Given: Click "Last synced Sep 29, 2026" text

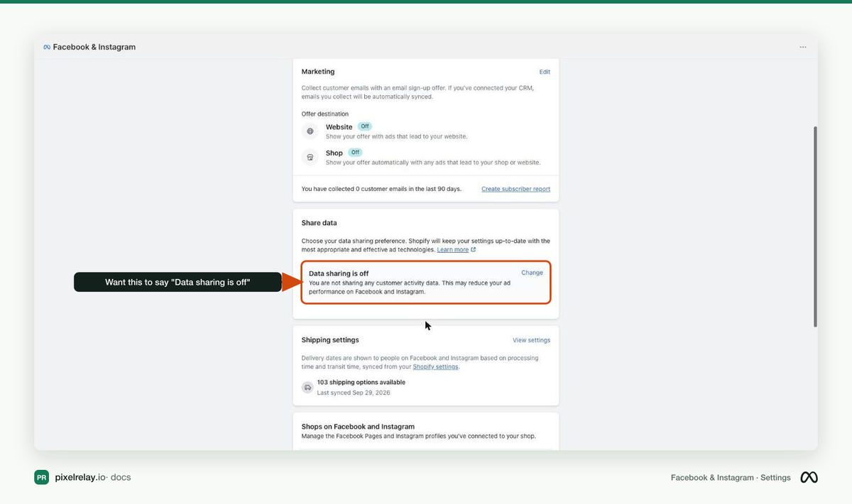Looking at the screenshot, I should pos(354,393).
